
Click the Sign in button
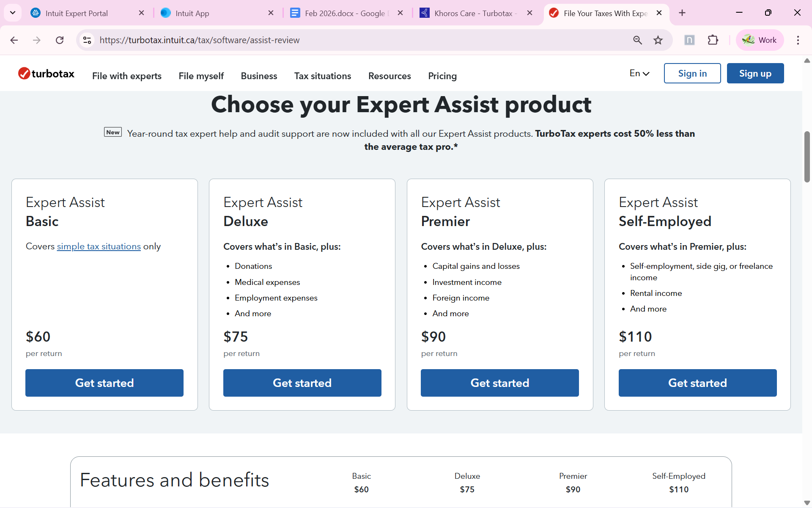(692, 74)
